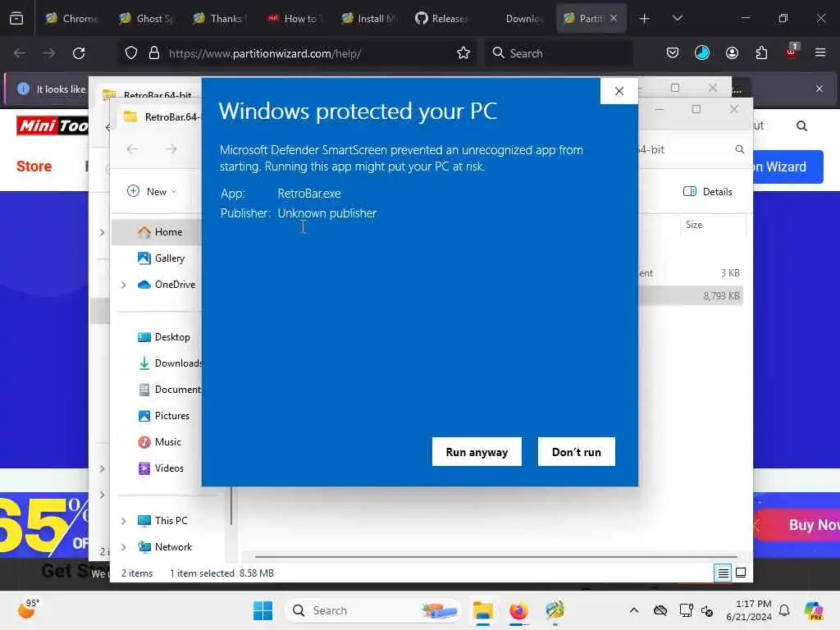Viewport: 840px width, 630px height.
Task: Show hidden system tray icons
Action: pyautogui.click(x=634, y=610)
